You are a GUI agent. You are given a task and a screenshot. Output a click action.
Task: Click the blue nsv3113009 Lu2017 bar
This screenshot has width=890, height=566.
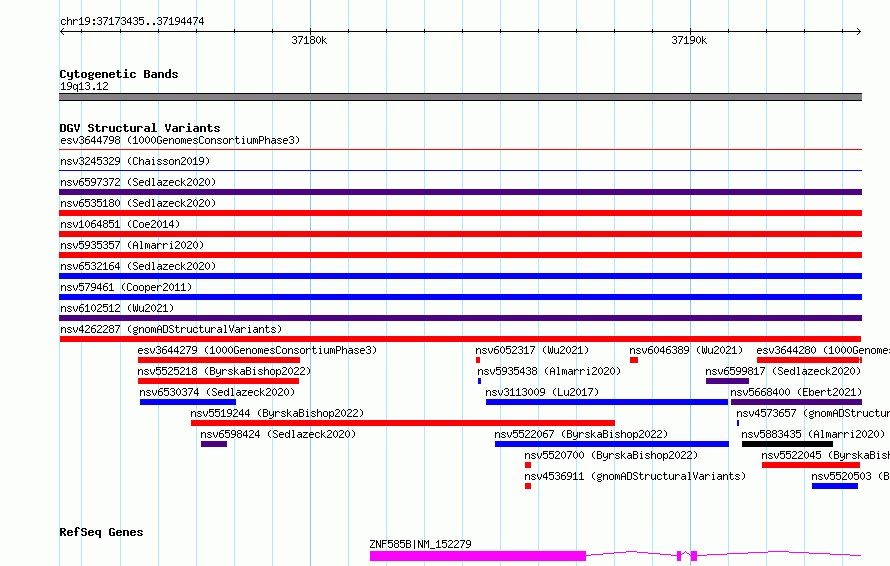(x=607, y=402)
